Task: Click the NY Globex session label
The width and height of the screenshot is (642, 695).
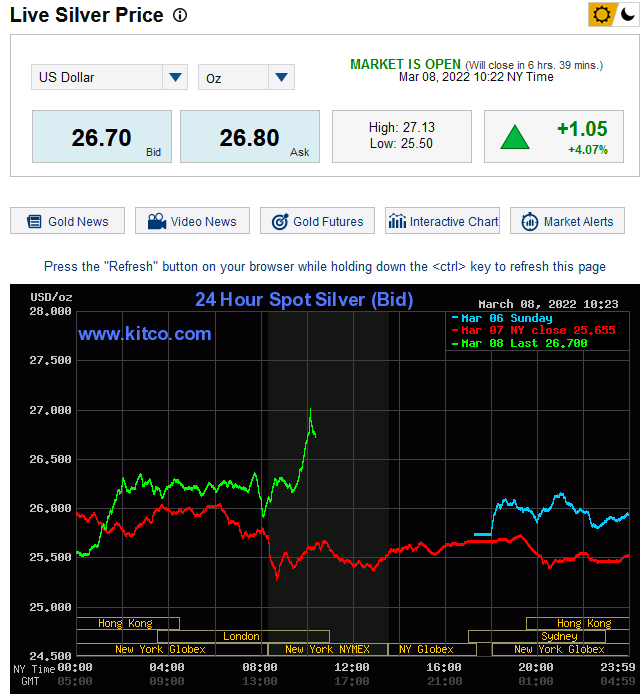Action: pos(426,649)
